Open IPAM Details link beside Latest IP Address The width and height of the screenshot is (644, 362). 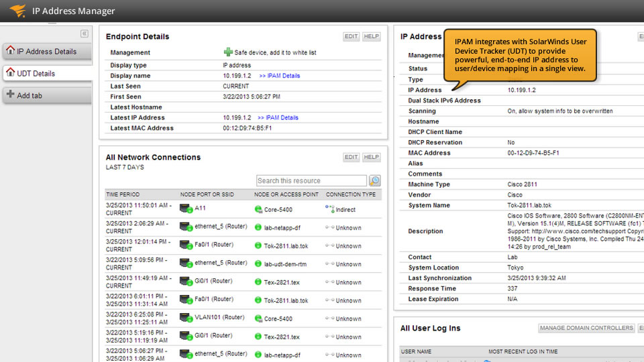pyautogui.click(x=278, y=118)
